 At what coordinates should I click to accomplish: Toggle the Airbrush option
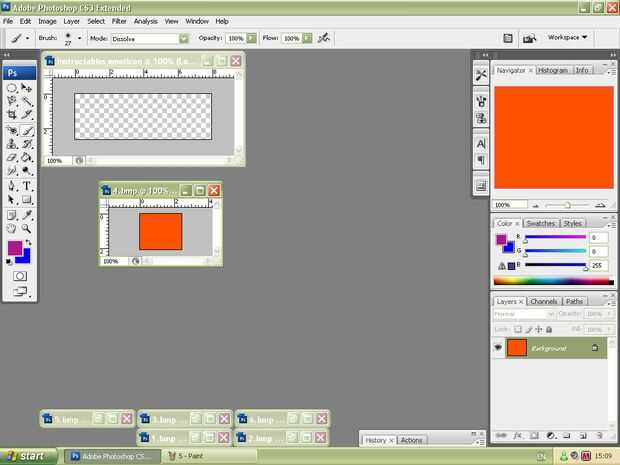click(324, 38)
